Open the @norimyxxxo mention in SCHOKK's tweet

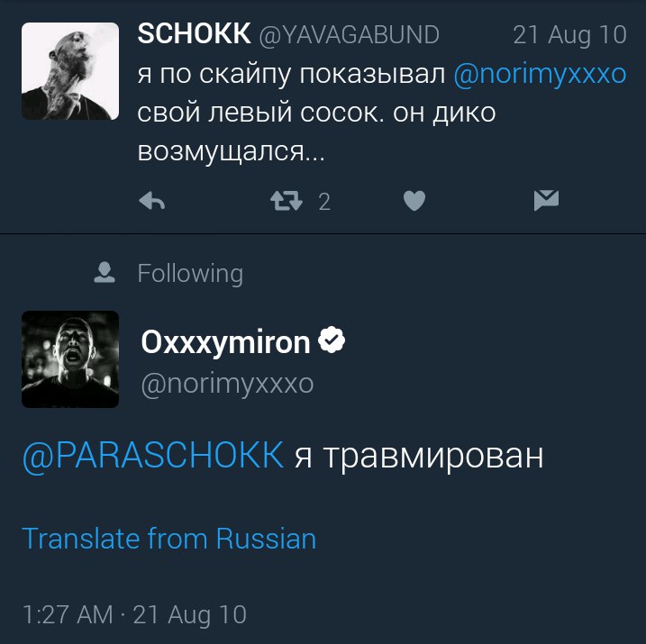540,75
